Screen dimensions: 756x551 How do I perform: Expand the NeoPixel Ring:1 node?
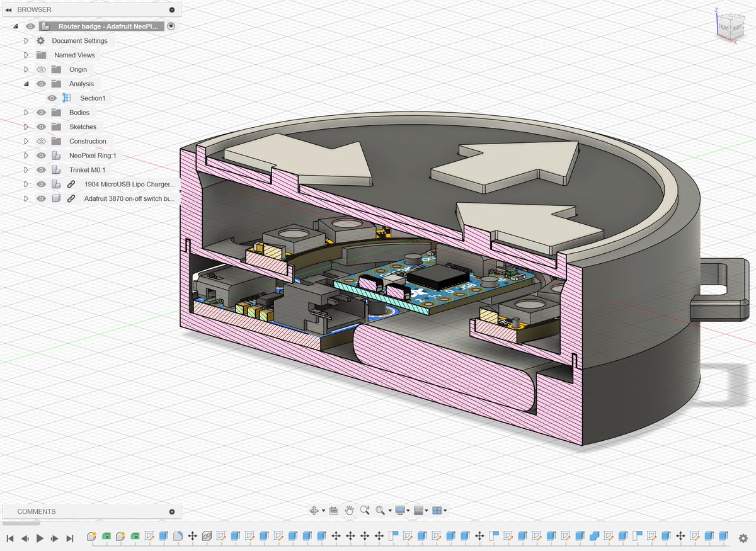tap(26, 156)
